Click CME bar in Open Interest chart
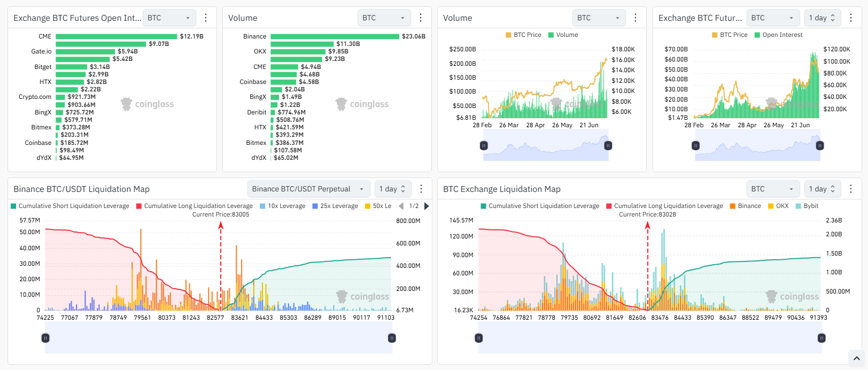 tap(116, 36)
